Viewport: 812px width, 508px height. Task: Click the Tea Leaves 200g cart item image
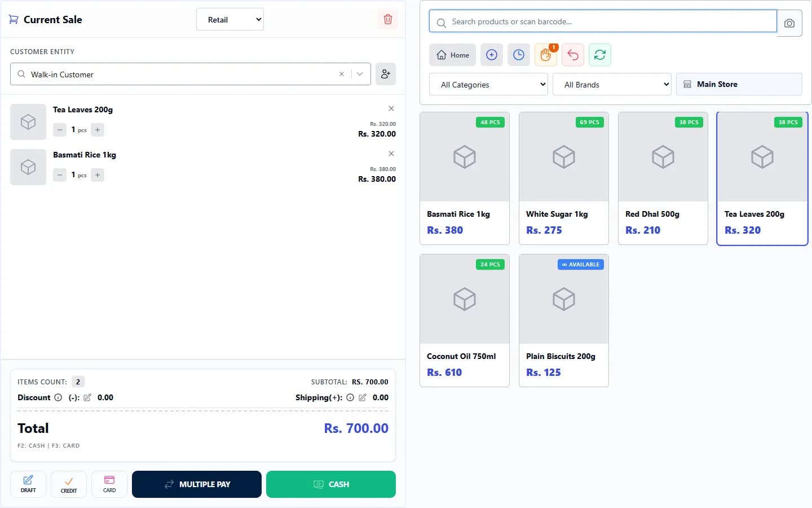click(x=28, y=122)
